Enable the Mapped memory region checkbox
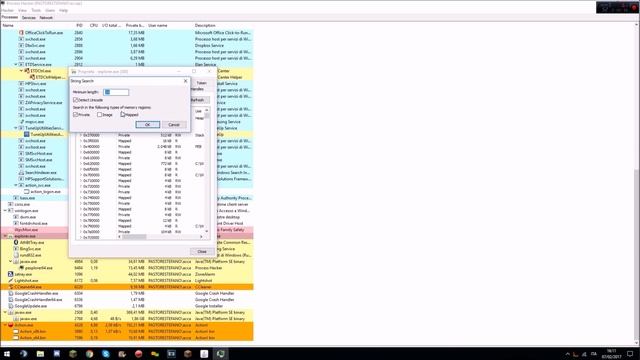The image size is (640, 360). click(x=122, y=115)
